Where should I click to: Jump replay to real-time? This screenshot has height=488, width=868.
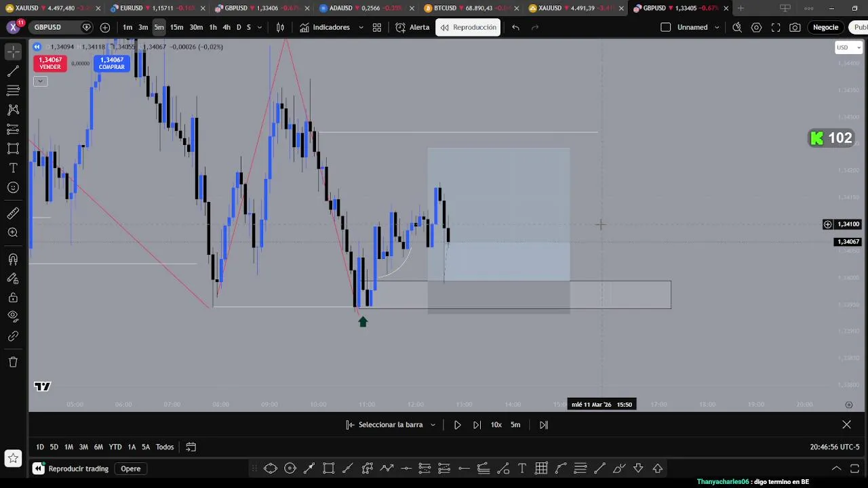tap(544, 425)
